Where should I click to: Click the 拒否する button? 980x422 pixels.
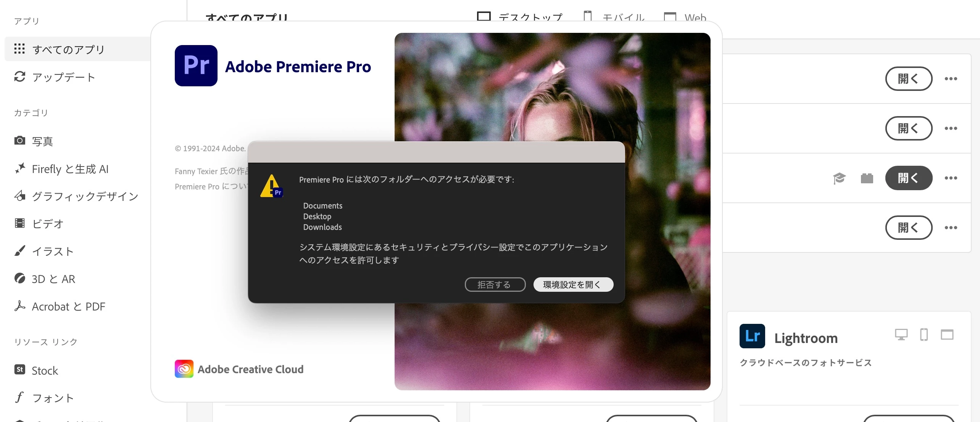[x=495, y=285]
